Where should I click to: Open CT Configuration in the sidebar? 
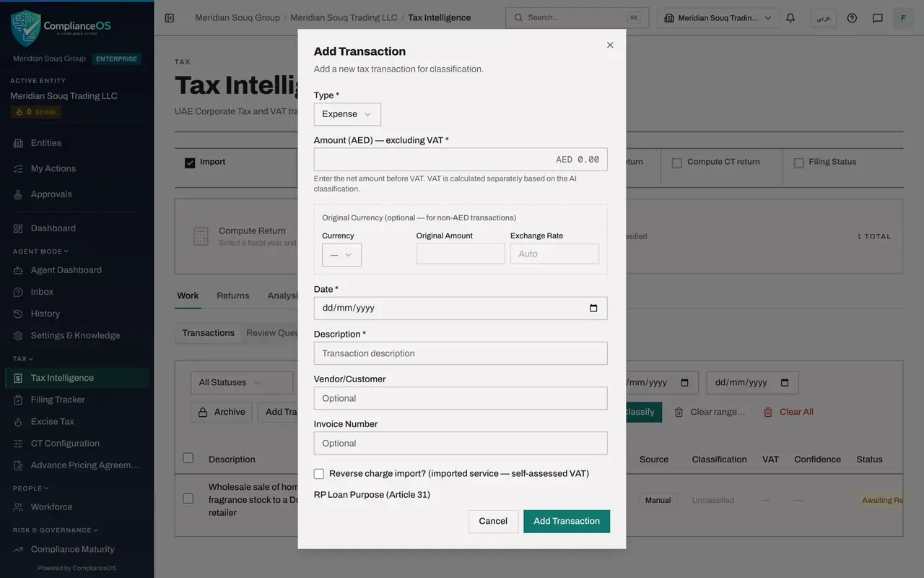[77, 444]
